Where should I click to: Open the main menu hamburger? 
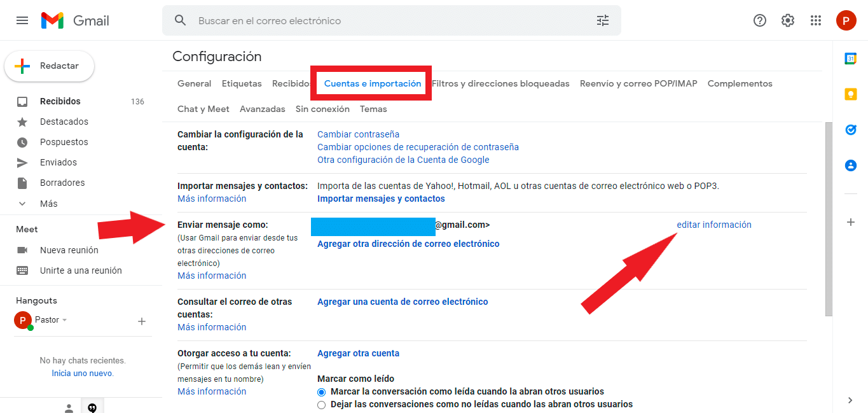(x=22, y=20)
